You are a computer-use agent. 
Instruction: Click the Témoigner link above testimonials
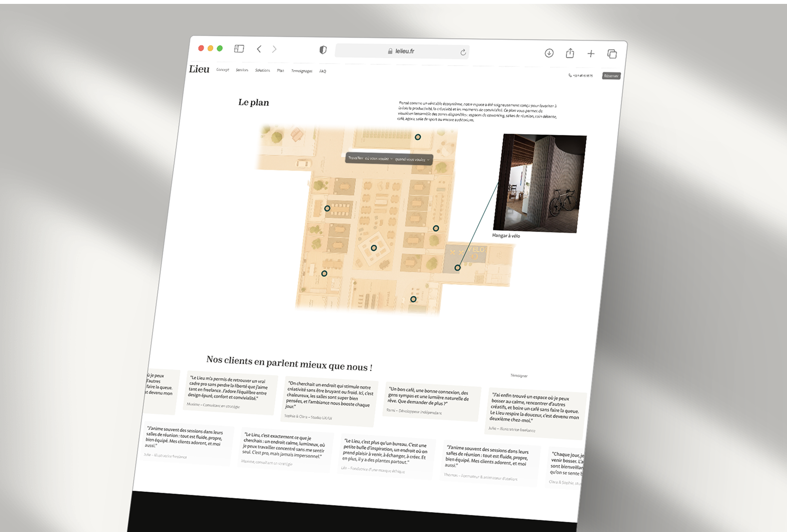[519, 376]
